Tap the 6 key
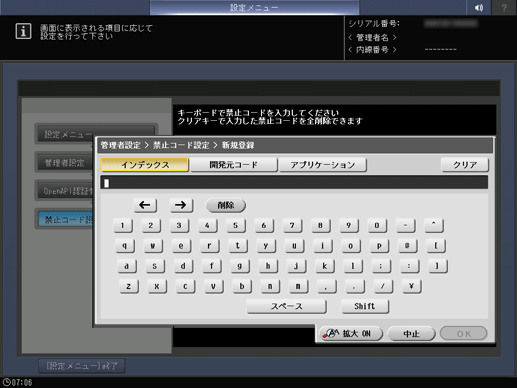Viewport: 517px width, 388px height. (264, 226)
